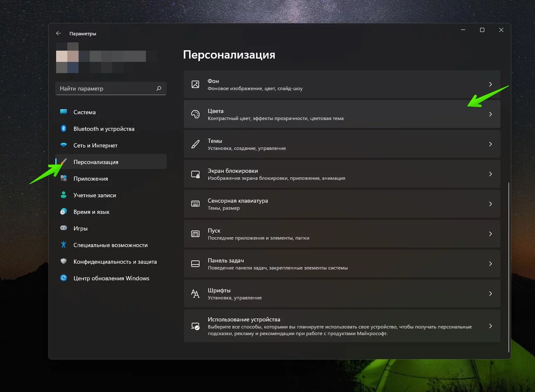
Task: Open Специальные возможности settings
Action: [x=111, y=245]
